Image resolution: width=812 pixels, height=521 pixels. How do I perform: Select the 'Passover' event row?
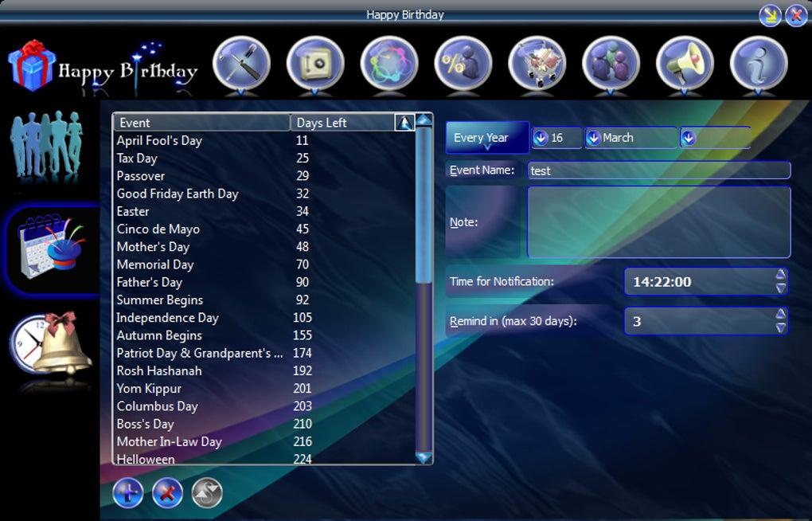pyautogui.click(x=264, y=176)
